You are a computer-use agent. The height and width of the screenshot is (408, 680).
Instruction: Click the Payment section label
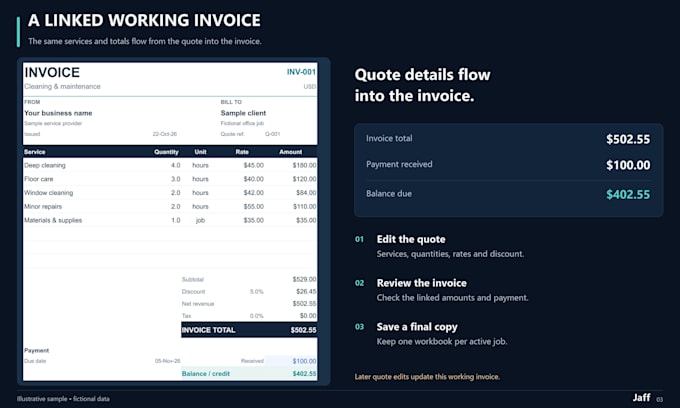36,350
